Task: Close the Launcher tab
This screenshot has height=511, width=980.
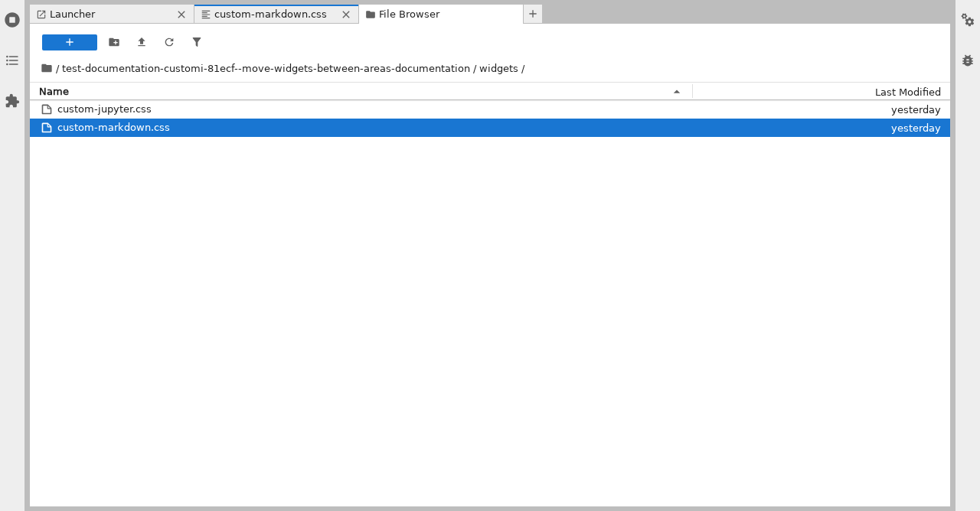Action: click(181, 15)
